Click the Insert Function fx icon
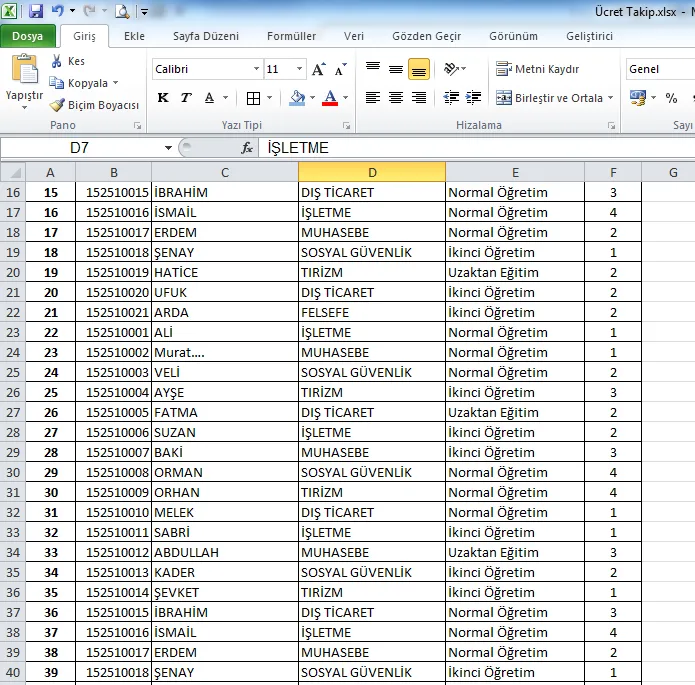 [x=247, y=148]
